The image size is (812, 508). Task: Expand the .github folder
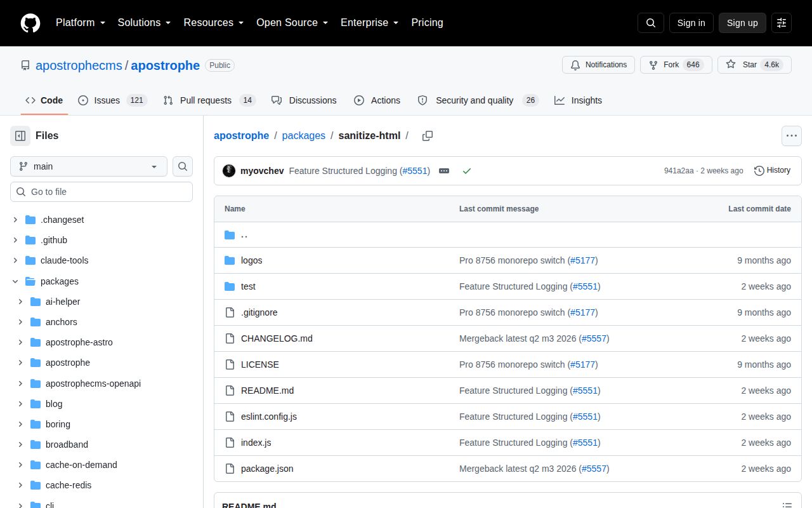tap(15, 240)
